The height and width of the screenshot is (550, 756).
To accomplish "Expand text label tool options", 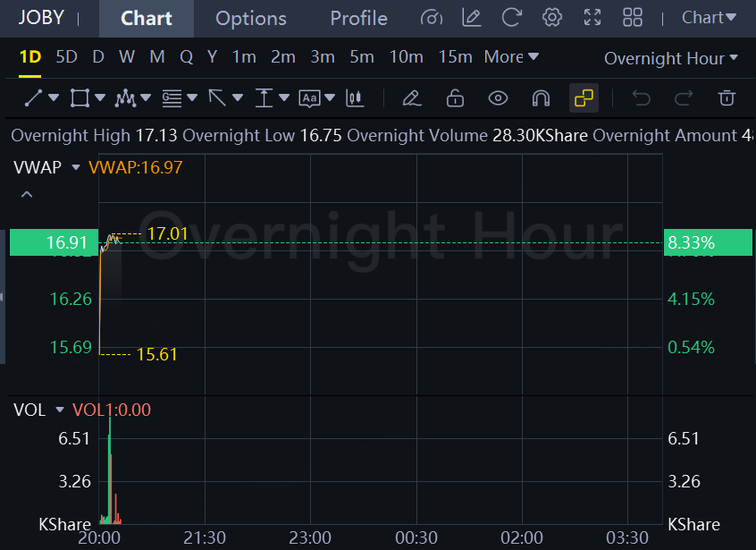I will pos(330,98).
